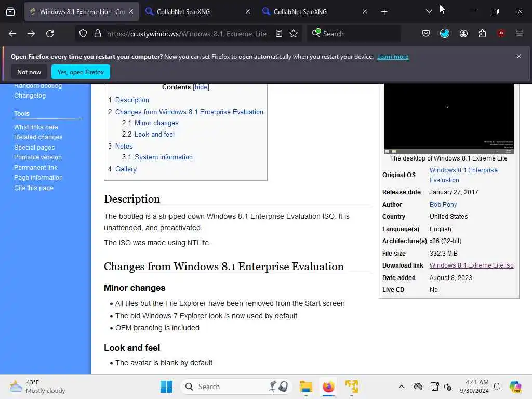Jump to Changes from Windows 8.1 Enterprise Evaluation
This screenshot has height=399, width=532.
tap(189, 112)
